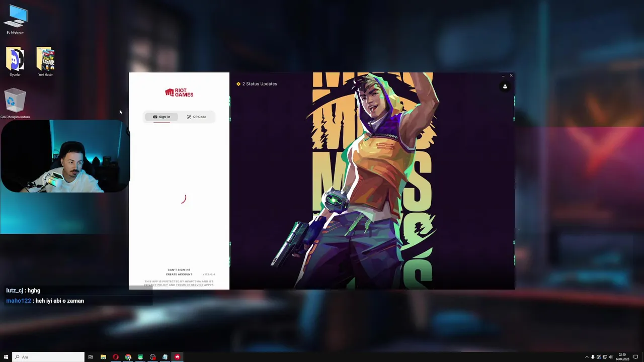
Task: Open Opera browser from the taskbar
Action: [116, 357]
